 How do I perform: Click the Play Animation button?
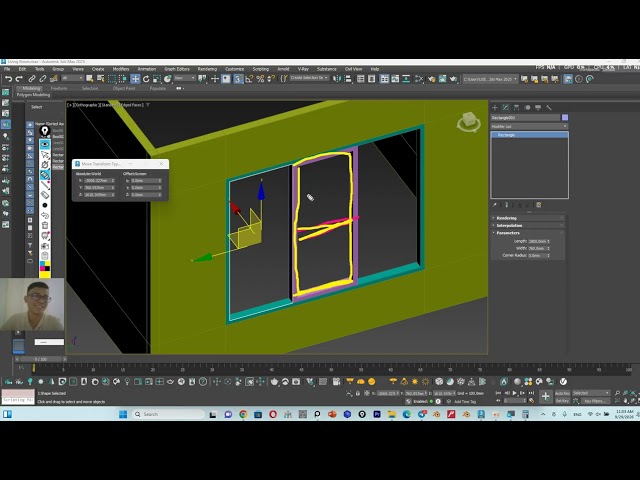(514, 393)
